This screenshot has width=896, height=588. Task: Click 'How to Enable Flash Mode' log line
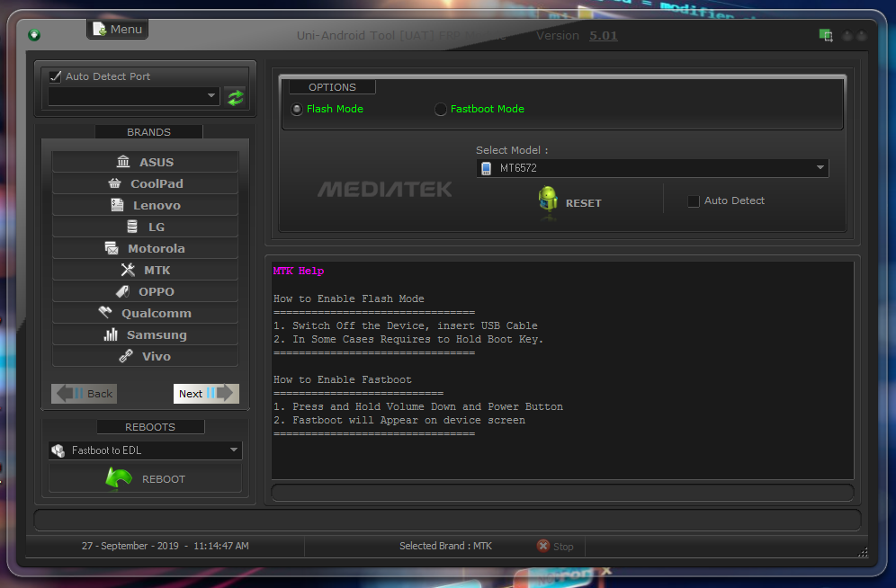[x=348, y=298]
